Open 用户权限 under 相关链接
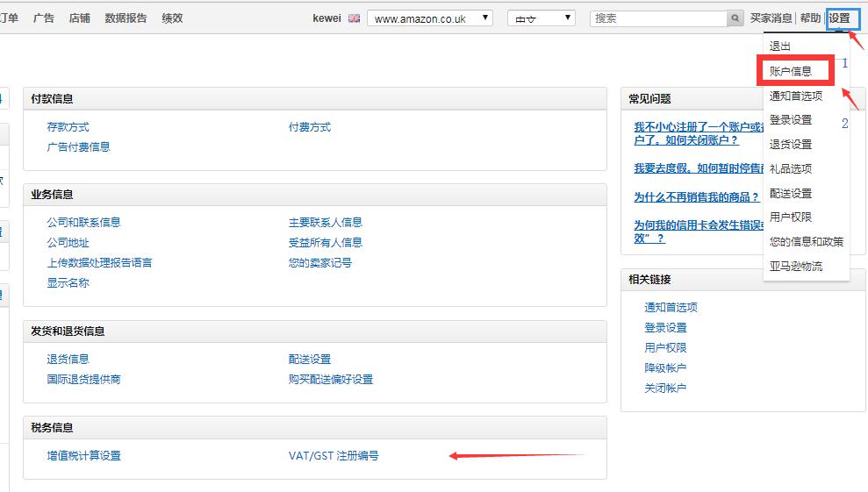This screenshot has width=868, height=492. pyautogui.click(x=665, y=347)
